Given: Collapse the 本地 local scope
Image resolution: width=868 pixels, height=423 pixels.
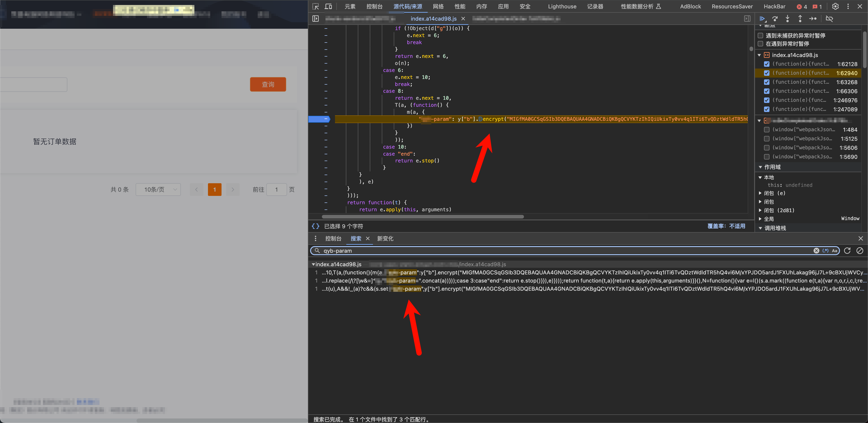Looking at the screenshot, I should pos(760,177).
